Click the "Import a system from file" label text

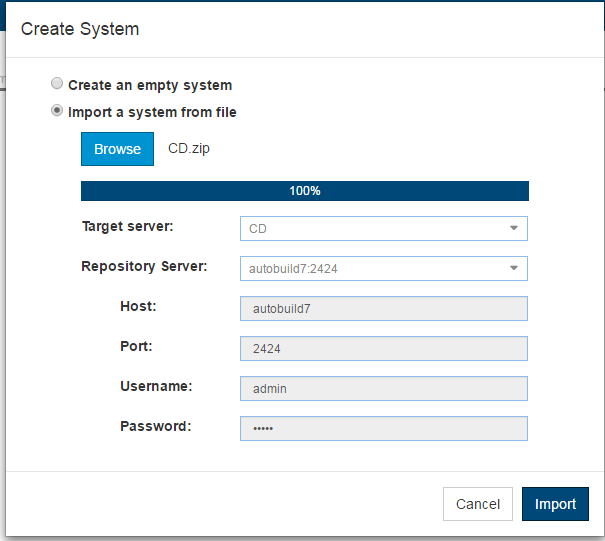(152, 112)
